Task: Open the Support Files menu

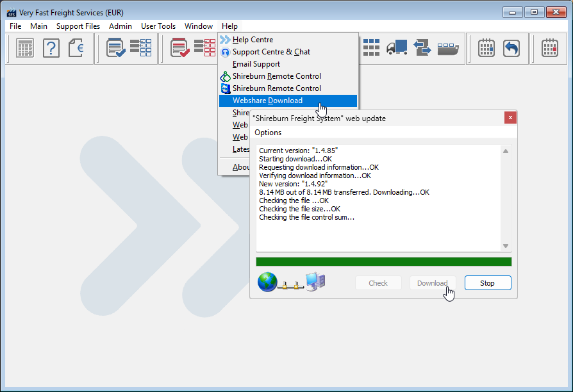Action: point(78,26)
